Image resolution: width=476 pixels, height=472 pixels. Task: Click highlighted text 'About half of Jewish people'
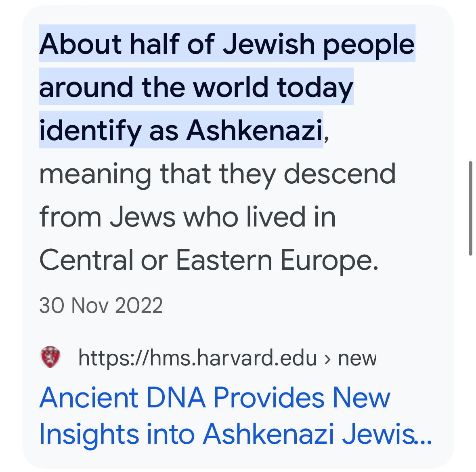point(227,44)
